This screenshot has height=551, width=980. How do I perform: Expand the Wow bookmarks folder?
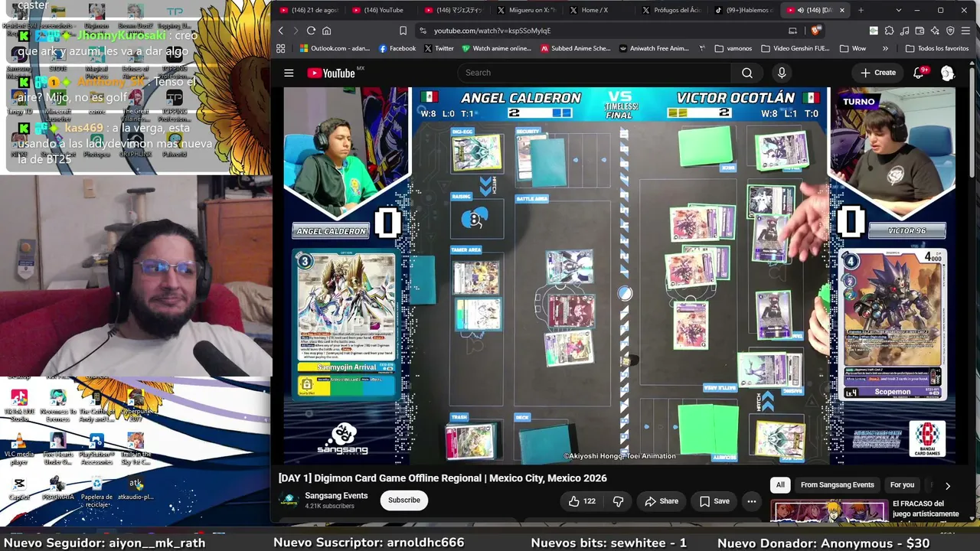pos(853,48)
